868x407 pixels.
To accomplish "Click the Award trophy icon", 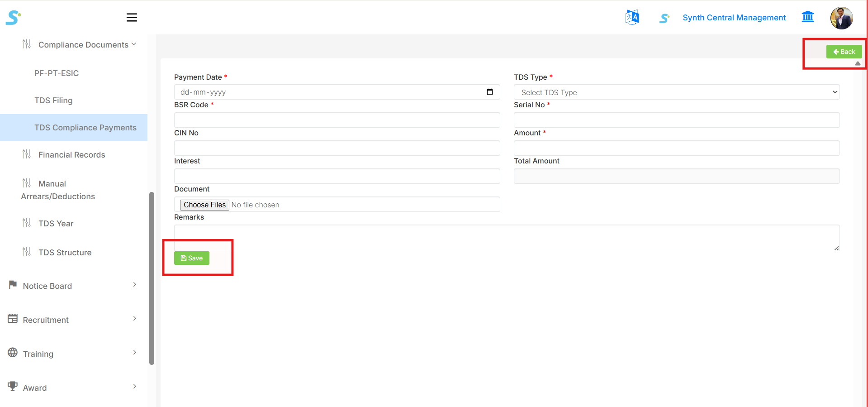I will click(x=13, y=387).
